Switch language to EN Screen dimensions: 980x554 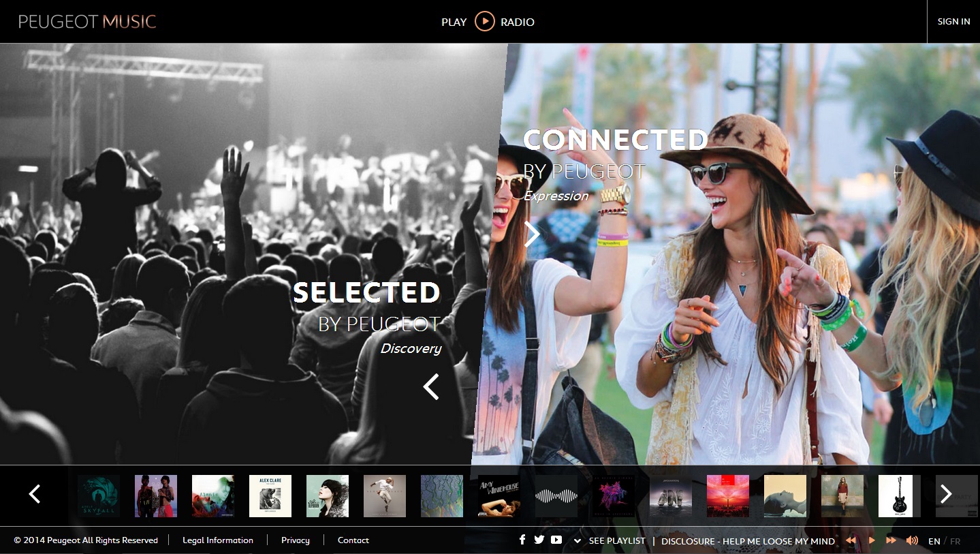(934, 541)
